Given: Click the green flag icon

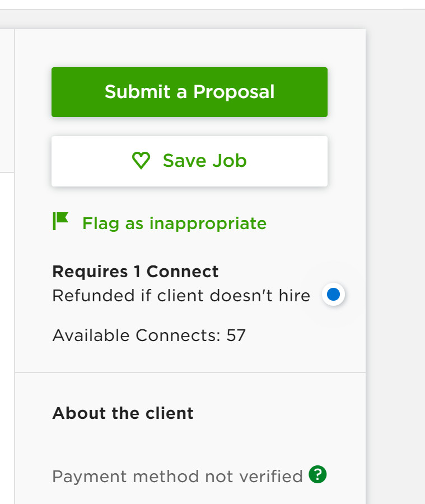Looking at the screenshot, I should coord(60,221).
